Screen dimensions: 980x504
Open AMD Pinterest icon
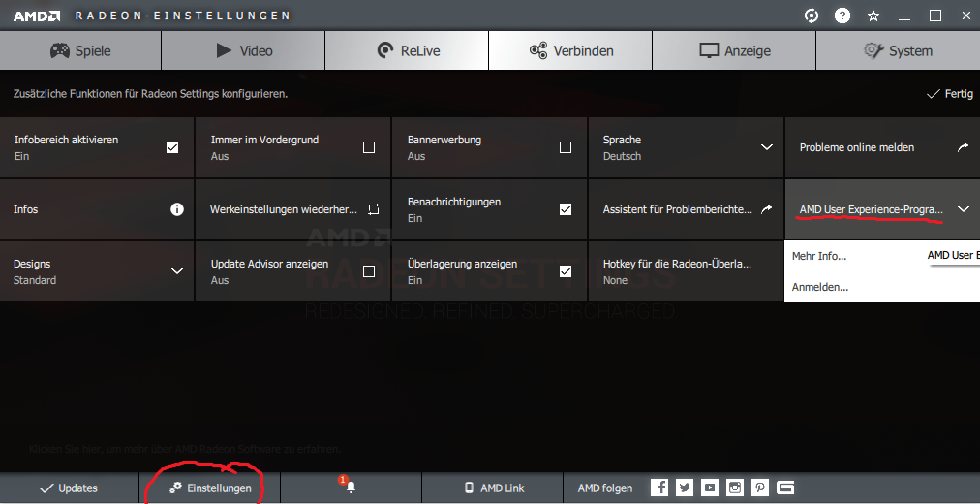click(760, 488)
